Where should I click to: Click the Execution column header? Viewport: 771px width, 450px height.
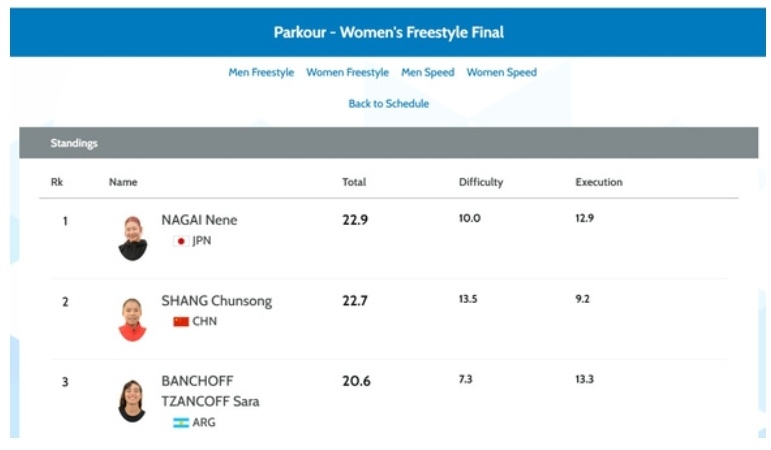[x=599, y=182]
